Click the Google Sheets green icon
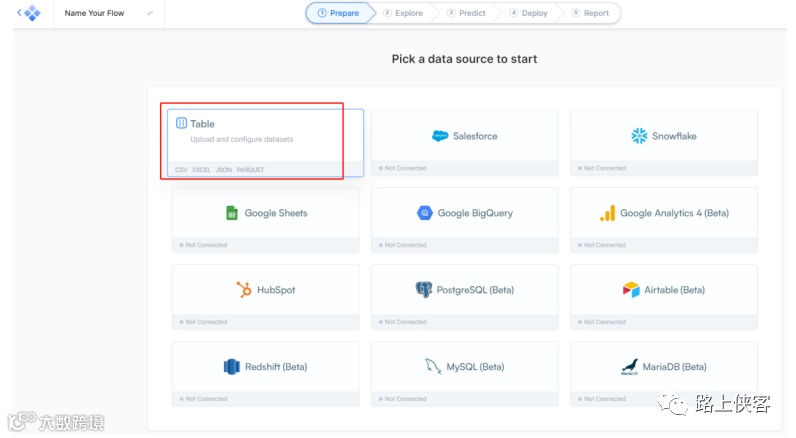Viewport: 796px width, 438px height. (x=231, y=213)
